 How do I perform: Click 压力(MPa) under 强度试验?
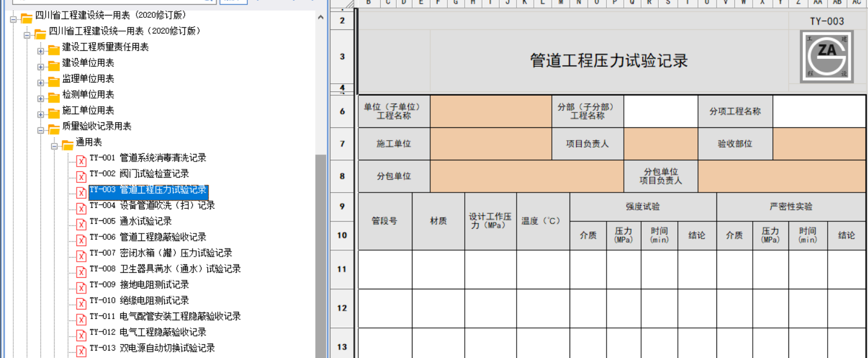pyautogui.click(x=624, y=235)
